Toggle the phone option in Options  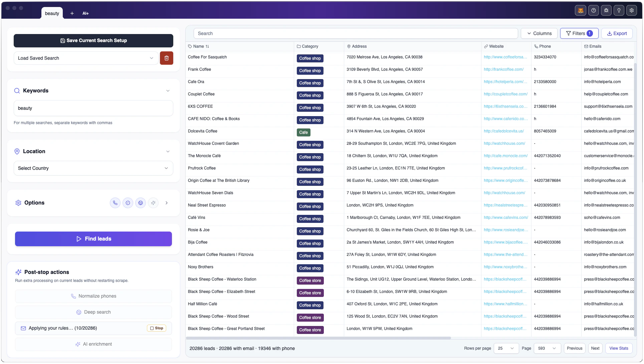pos(115,203)
